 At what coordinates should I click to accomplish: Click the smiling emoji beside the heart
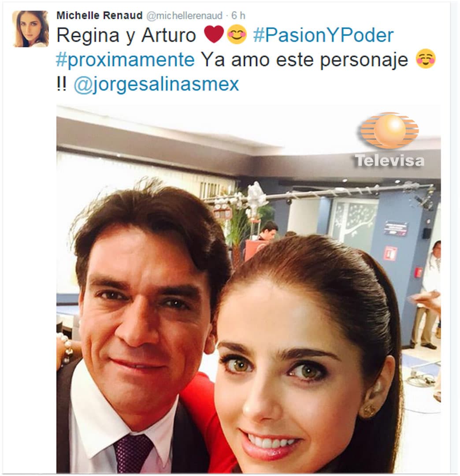[237, 34]
